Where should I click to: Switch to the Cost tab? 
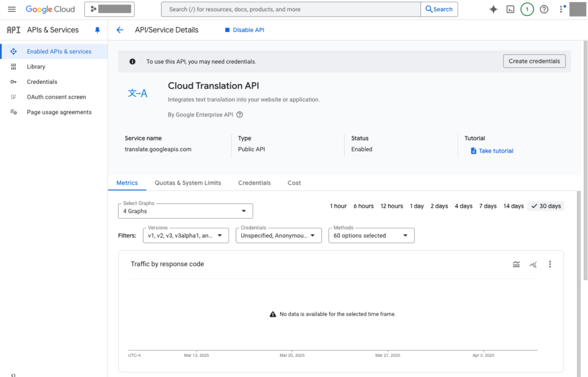(x=295, y=183)
